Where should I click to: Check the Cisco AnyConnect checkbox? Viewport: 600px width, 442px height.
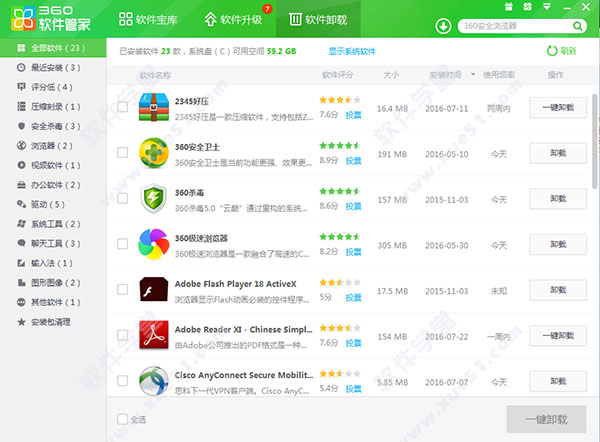122,380
